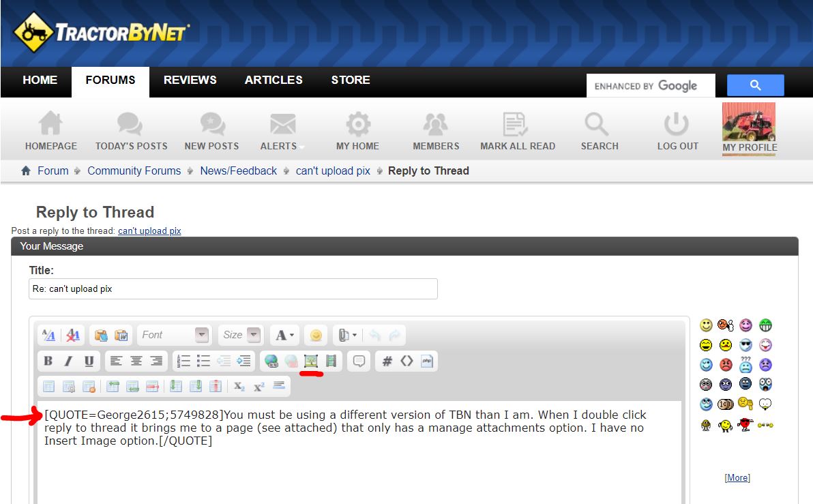
Task: Wrap selection in CODE tags (# icon)
Action: pos(387,361)
